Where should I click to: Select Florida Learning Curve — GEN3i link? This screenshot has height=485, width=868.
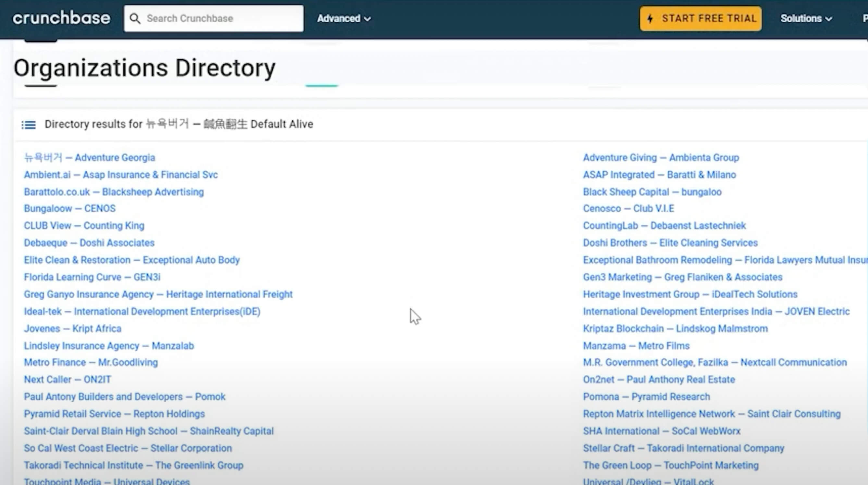coord(92,277)
